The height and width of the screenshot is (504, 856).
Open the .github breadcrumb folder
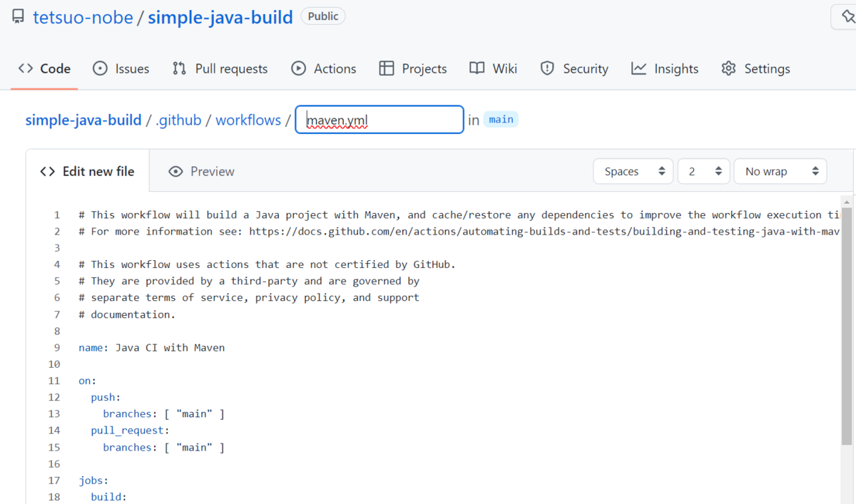coord(179,120)
